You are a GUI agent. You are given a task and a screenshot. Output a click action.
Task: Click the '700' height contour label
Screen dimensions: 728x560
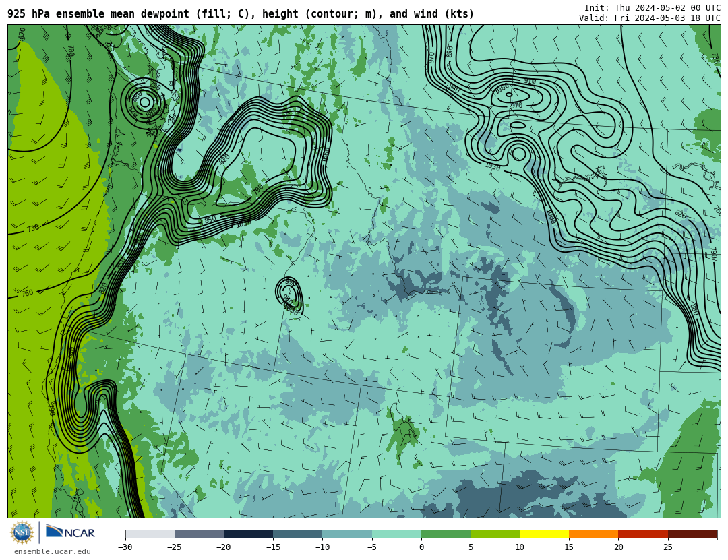point(71,51)
